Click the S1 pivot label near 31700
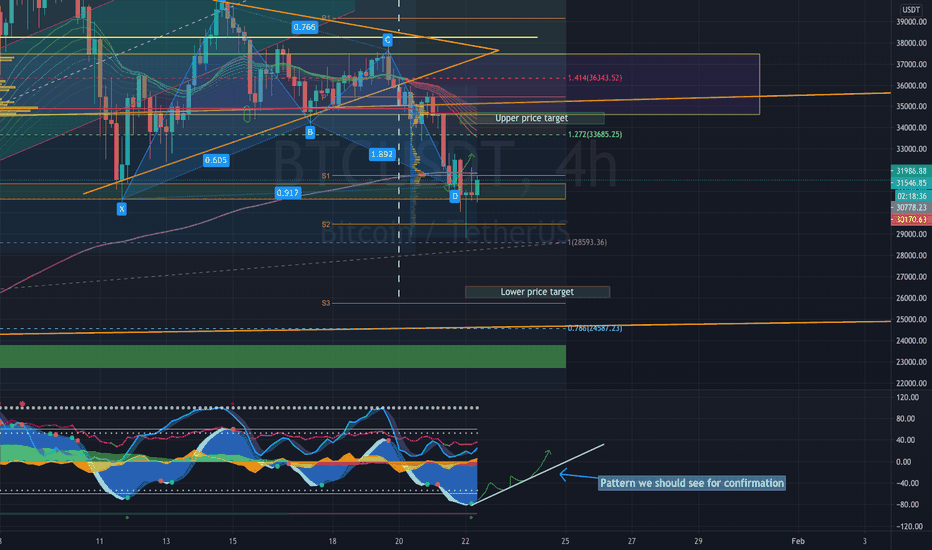 click(326, 176)
